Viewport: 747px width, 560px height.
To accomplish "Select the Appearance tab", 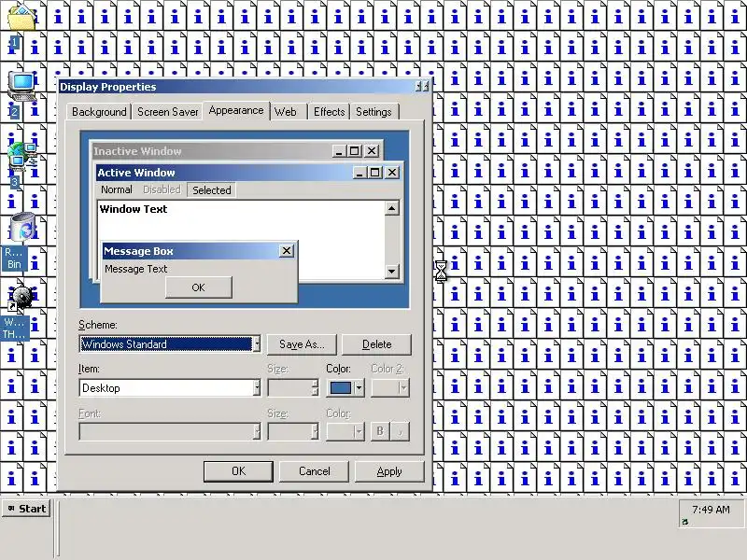I will point(236,110).
